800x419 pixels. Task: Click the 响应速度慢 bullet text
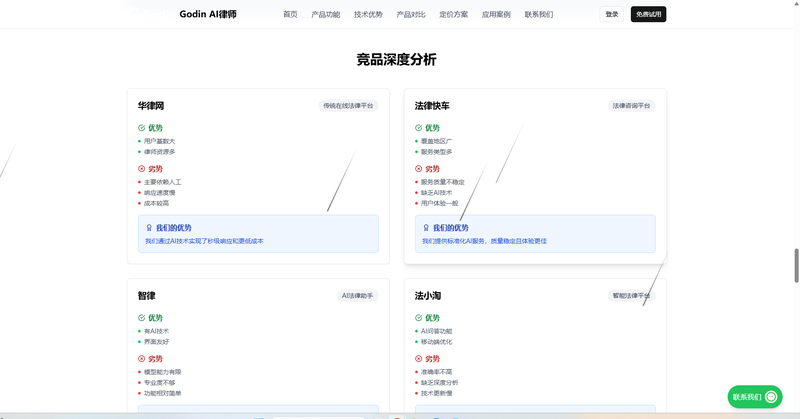pos(159,192)
